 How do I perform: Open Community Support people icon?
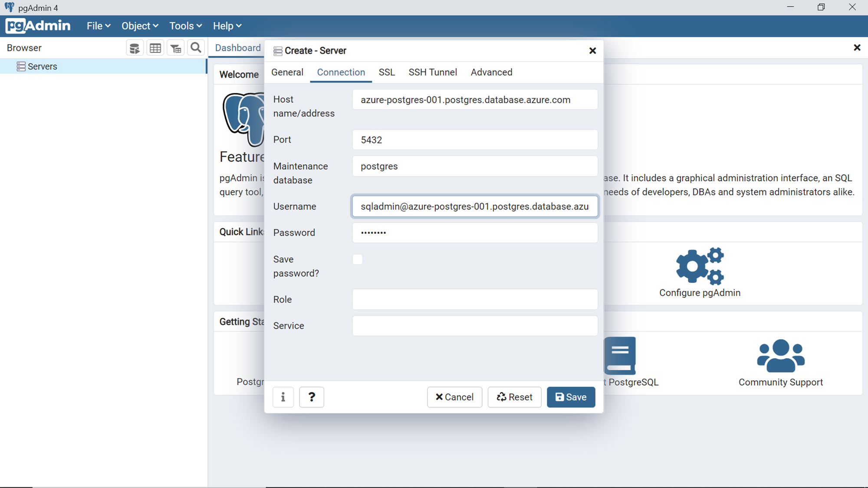pos(780,356)
